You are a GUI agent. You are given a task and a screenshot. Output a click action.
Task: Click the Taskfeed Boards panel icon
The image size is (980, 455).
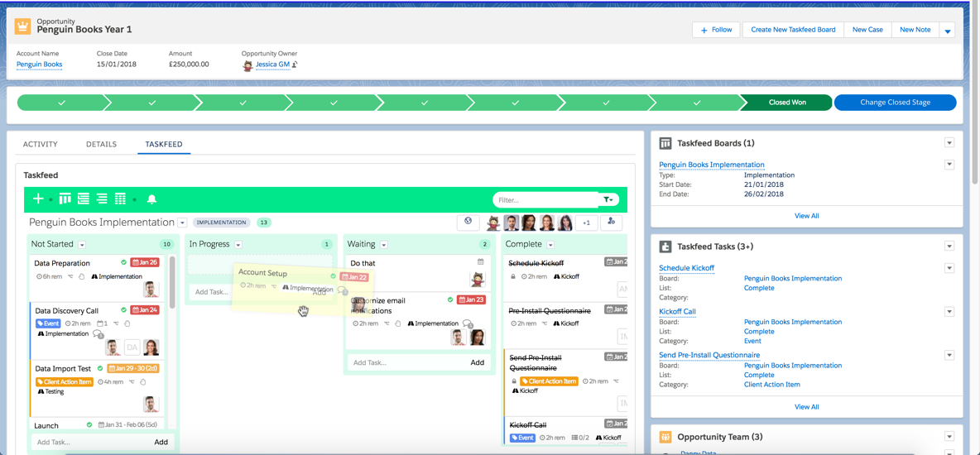tap(665, 143)
